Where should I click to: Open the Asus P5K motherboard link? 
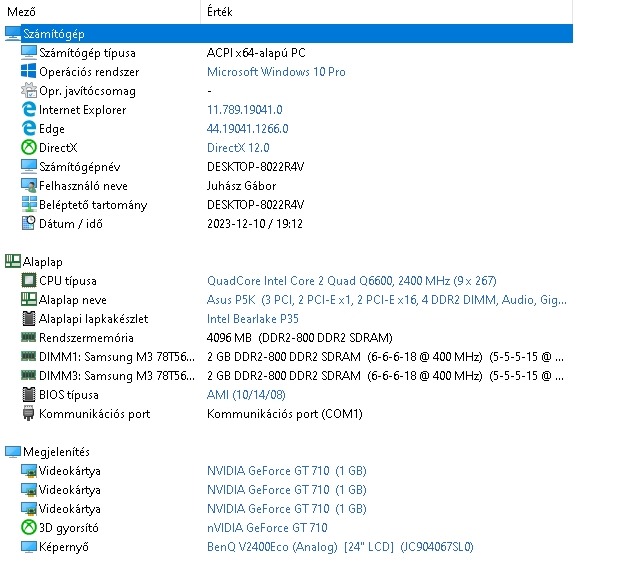coord(387,300)
